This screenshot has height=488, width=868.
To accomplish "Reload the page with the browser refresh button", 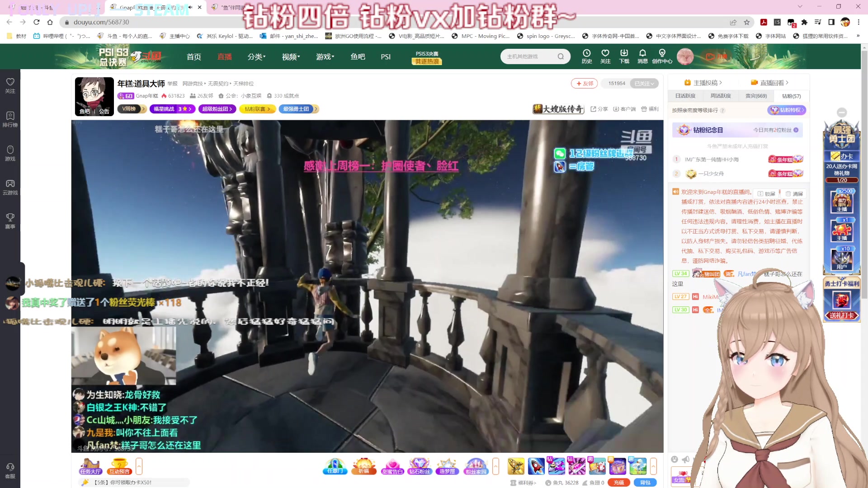I will [x=37, y=22].
